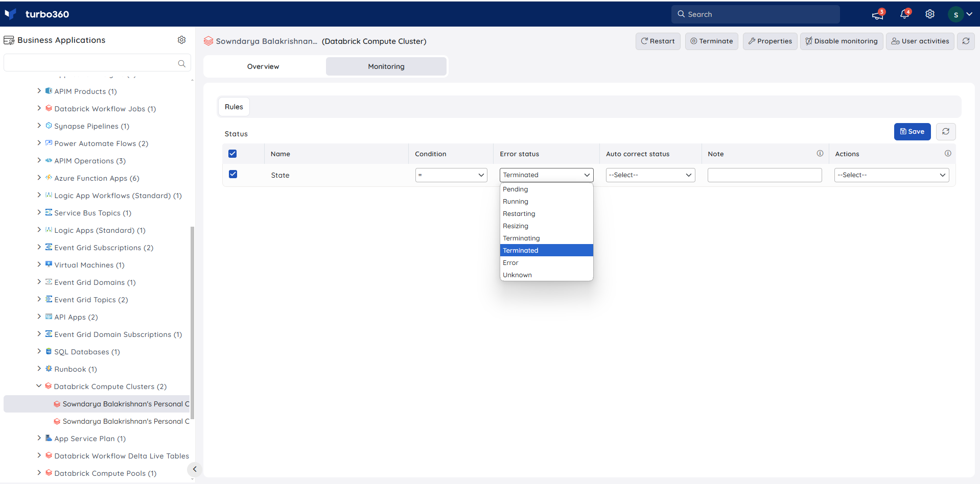Viewport: 980px width, 484px height.
Task: Choose Unknown from the status list
Action: click(546, 275)
